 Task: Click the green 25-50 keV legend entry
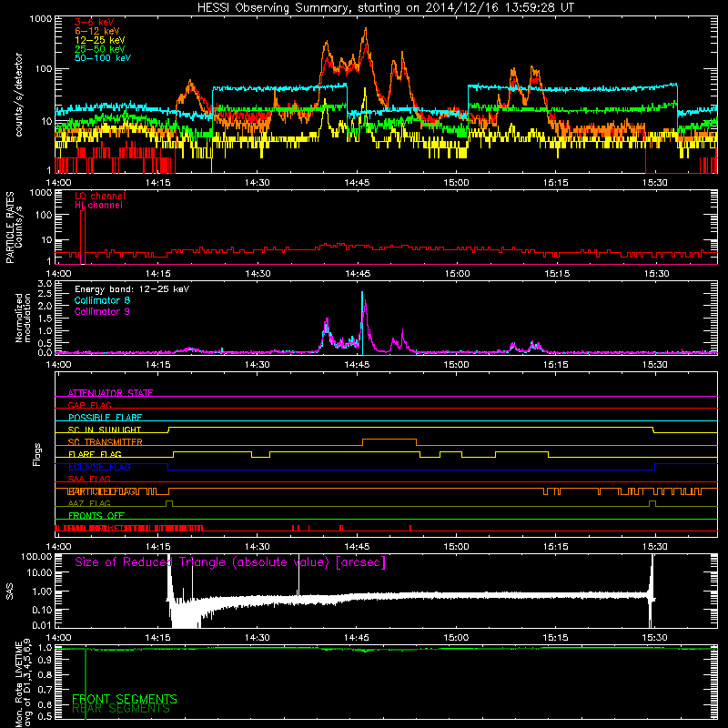point(100,49)
